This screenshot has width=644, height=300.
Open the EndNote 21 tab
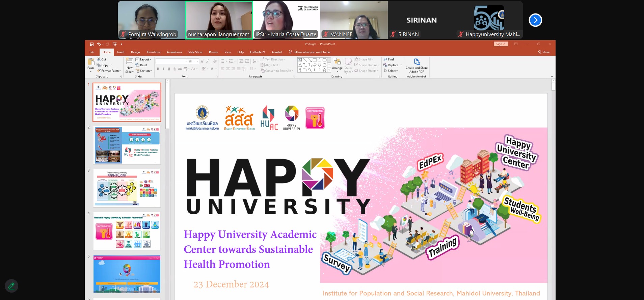coord(258,52)
